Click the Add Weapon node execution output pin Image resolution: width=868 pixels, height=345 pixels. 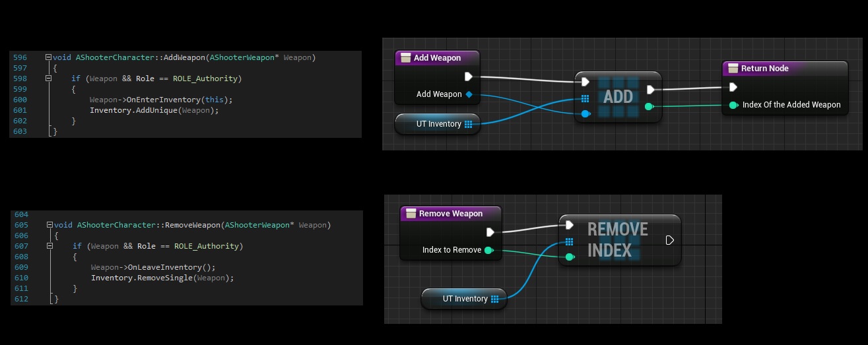(x=469, y=76)
